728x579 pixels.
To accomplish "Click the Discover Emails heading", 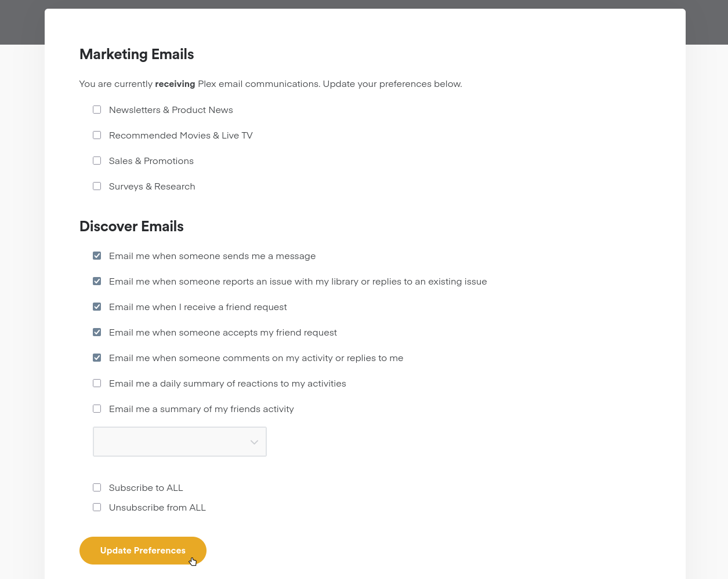I will pos(132,227).
